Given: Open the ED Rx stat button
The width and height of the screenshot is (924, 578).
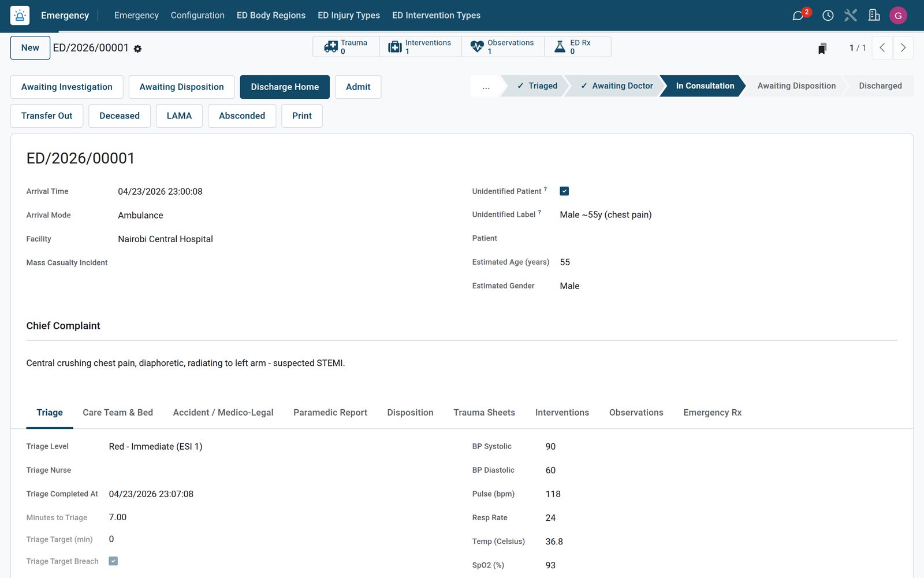Looking at the screenshot, I should pyautogui.click(x=577, y=47).
